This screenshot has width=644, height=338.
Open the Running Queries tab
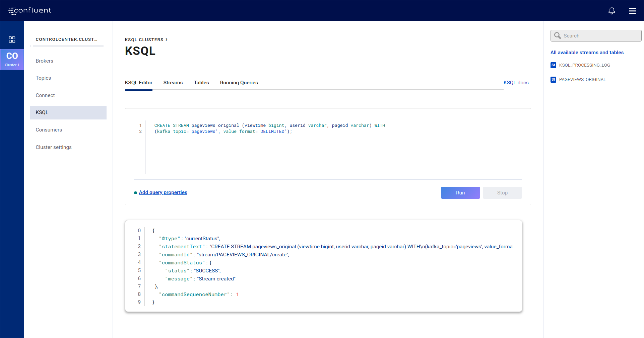point(239,83)
